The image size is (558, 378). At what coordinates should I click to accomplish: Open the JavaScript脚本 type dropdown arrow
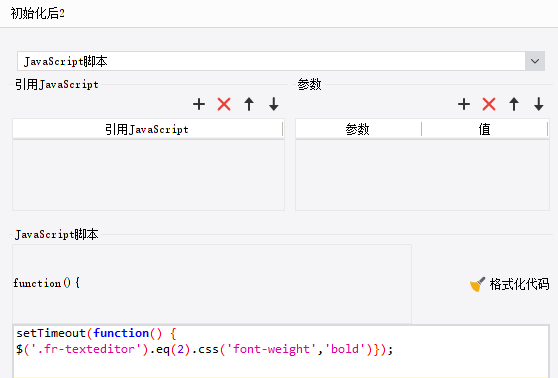tap(535, 61)
